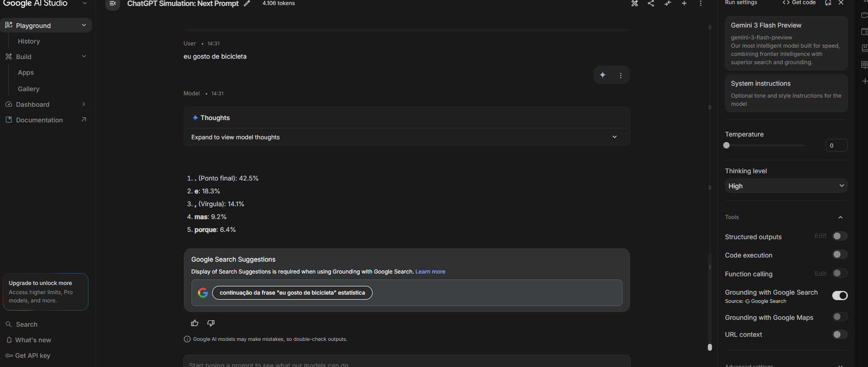Enable Function calling
This screenshot has width=868, height=367.
[840, 274]
